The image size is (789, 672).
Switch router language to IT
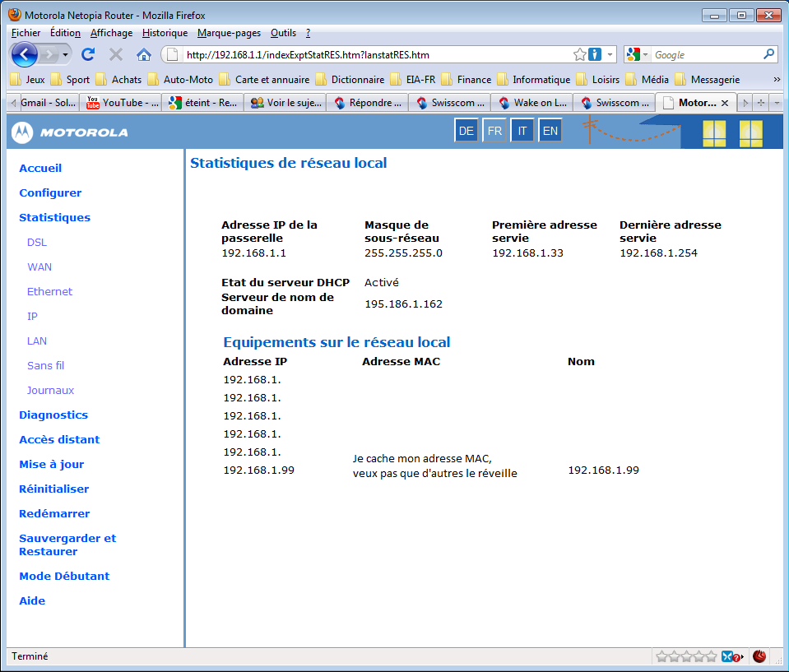pos(522,131)
